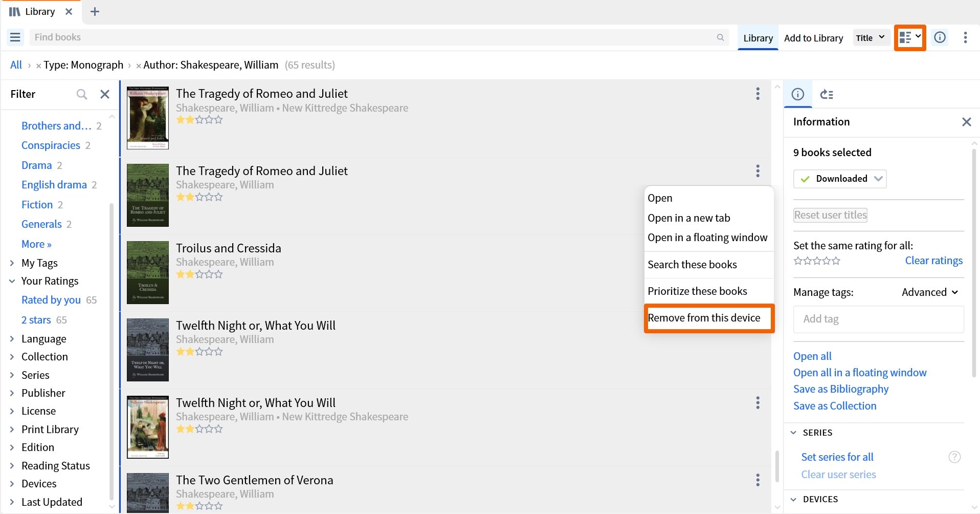980x514 pixels.
Task: Open series help question mark
Action: click(954, 457)
